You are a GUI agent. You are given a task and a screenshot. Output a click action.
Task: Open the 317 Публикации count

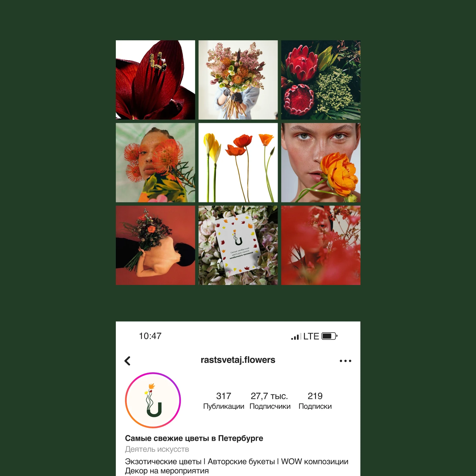click(x=224, y=401)
